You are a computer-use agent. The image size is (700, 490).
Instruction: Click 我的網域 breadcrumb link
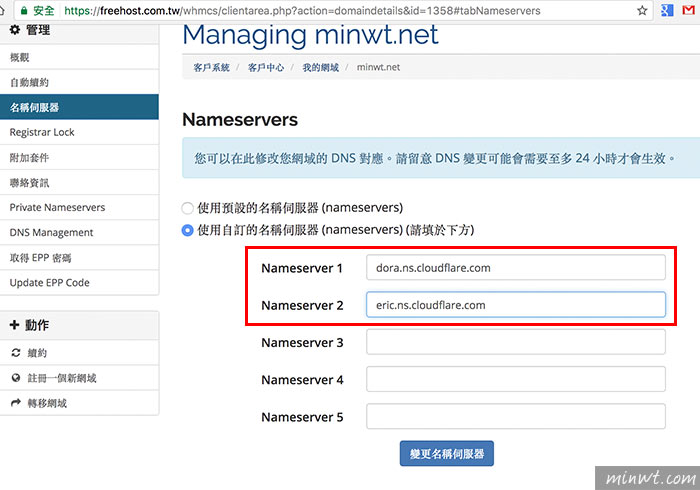click(321, 67)
